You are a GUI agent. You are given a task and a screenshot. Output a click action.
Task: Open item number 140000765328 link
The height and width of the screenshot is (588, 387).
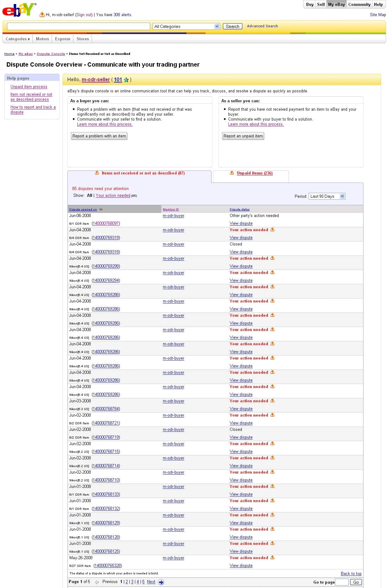tap(107, 566)
